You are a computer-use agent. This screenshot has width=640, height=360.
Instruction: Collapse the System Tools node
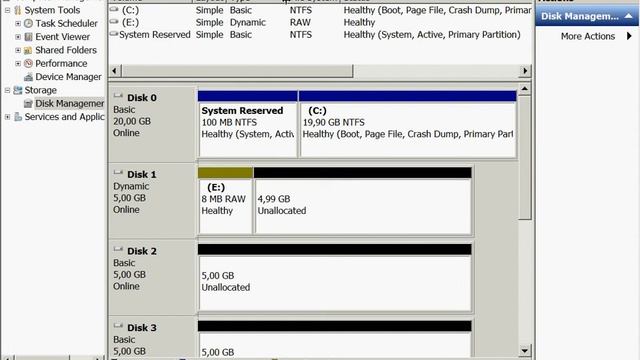[x=7, y=10]
